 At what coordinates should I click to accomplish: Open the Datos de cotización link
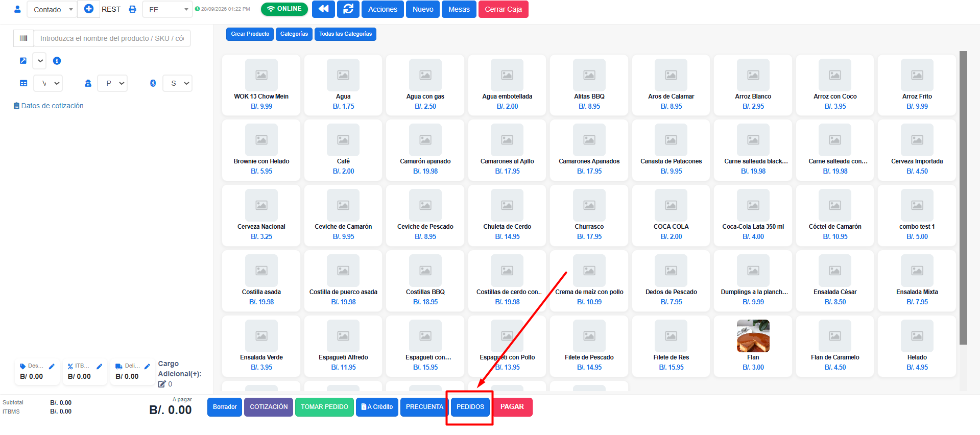pos(49,106)
